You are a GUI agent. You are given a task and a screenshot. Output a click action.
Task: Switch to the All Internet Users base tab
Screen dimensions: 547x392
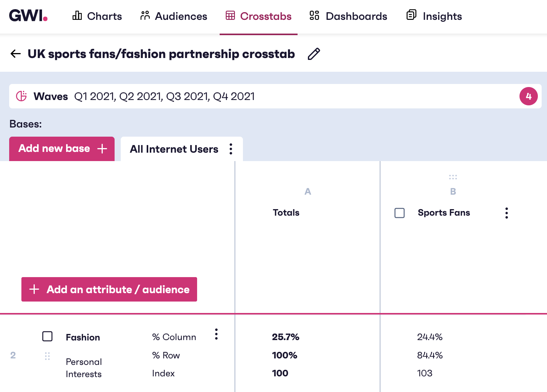174,149
